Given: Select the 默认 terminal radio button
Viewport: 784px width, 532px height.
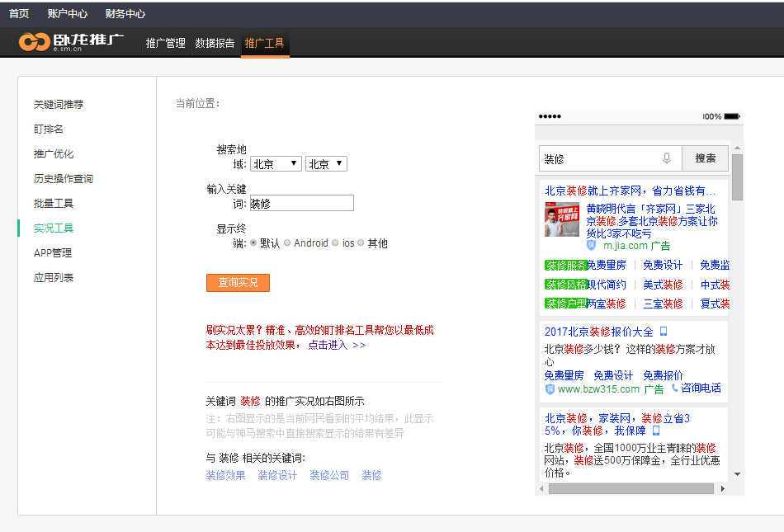Looking at the screenshot, I should click(253, 243).
